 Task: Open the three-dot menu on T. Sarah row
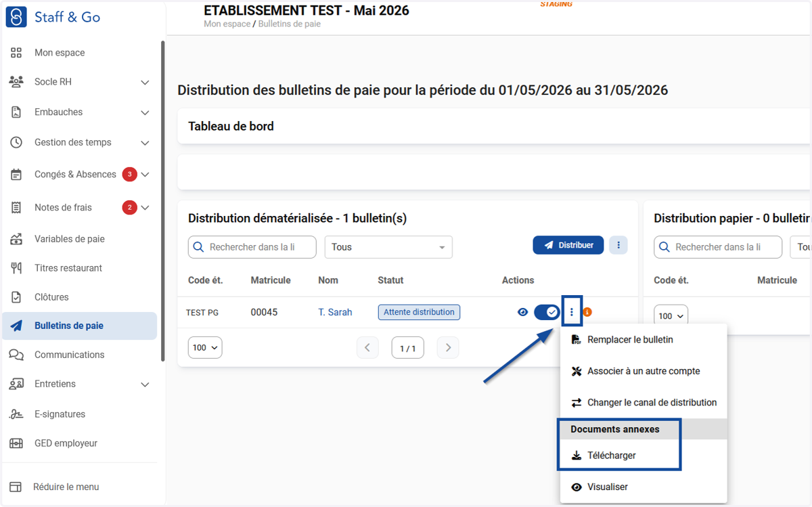click(x=572, y=312)
